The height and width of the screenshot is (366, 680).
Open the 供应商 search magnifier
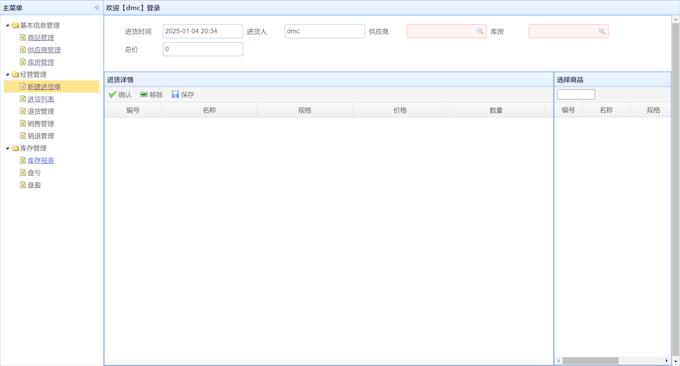click(x=480, y=31)
